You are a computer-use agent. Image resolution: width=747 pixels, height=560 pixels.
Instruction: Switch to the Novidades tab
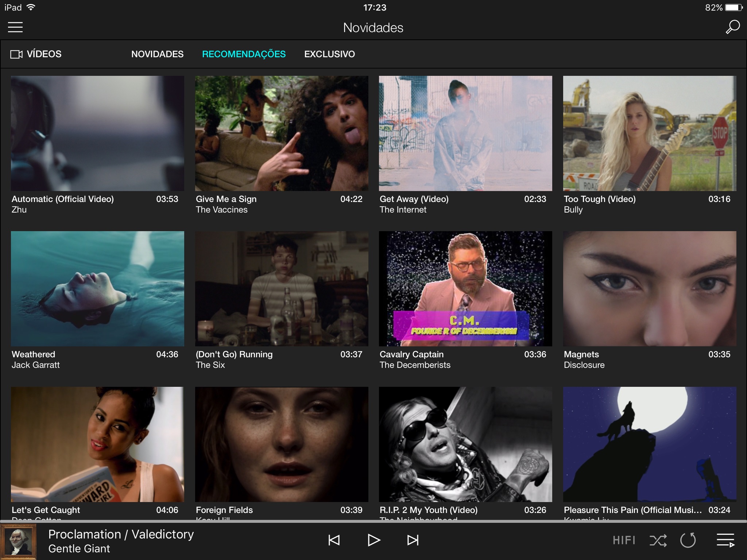158,54
